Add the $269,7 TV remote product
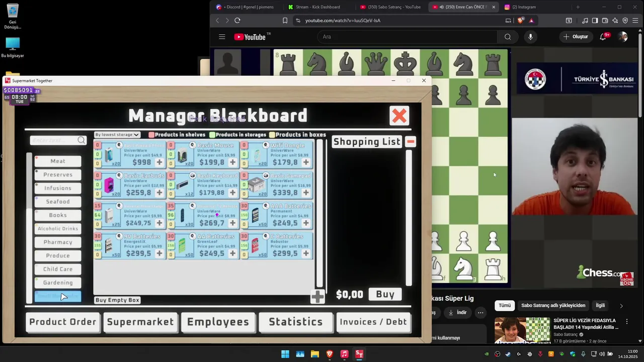 [232, 223]
